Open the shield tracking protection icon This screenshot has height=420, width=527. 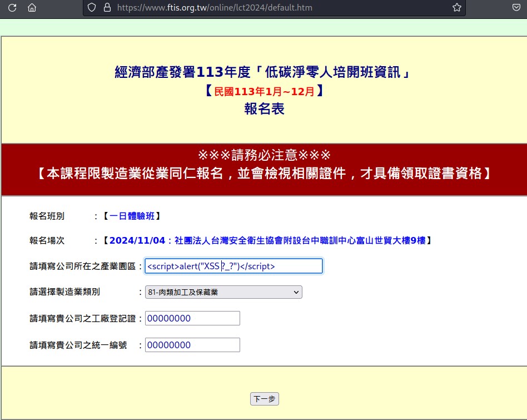coord(91,7)
